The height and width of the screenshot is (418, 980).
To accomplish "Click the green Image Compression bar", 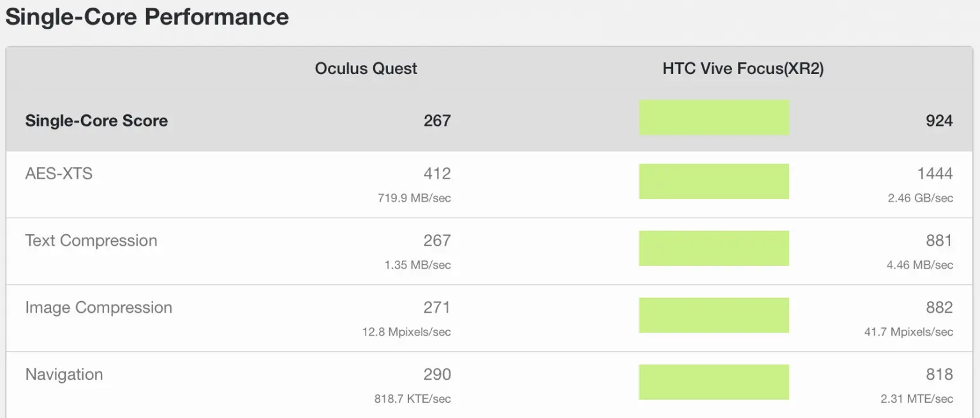I will tap(714, 315).
